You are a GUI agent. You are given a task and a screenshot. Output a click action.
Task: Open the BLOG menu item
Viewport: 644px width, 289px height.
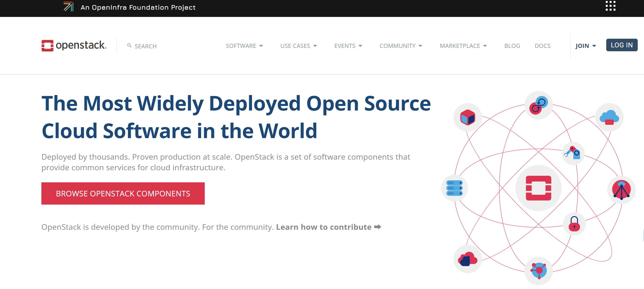pos(512,46)
